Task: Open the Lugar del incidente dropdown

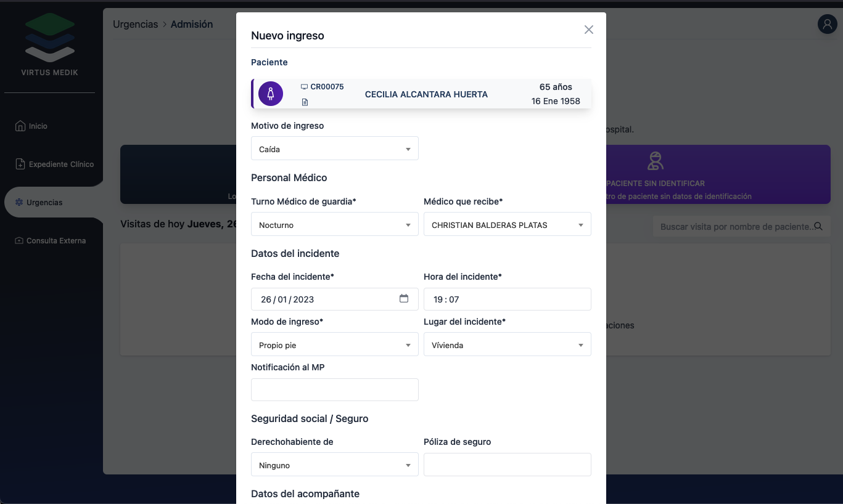Action: [x=507, y=345]
